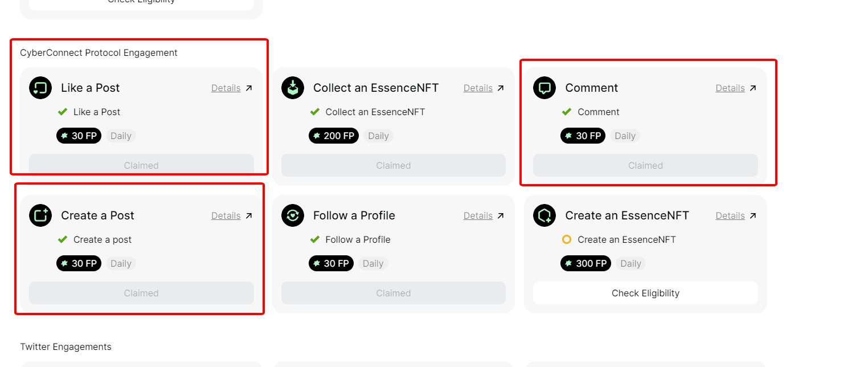Click the arrow beside Like a Post Details
Image resolution: width=868 pixels, height=367 pixels.
click(x=248, y=88)
